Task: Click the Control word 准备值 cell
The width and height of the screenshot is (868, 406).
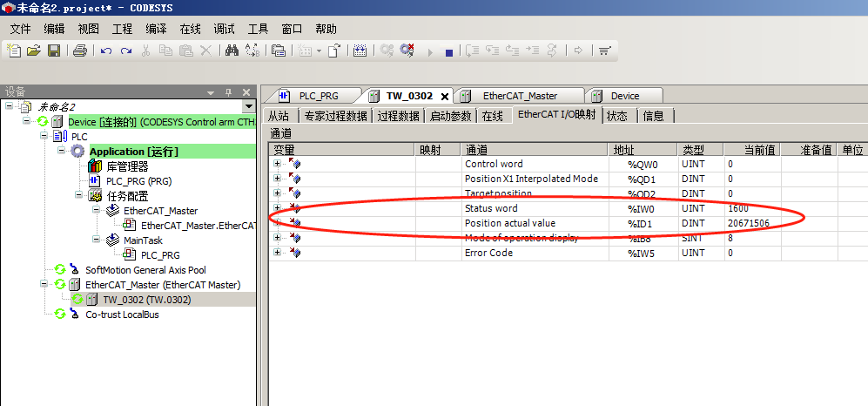Action: click(x=810, y=164)
